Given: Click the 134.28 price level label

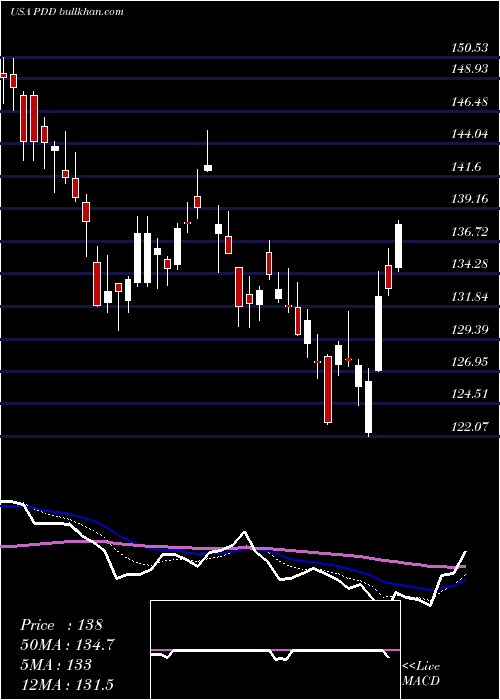Looking at the screenshot, I should [x=469, y=264].
